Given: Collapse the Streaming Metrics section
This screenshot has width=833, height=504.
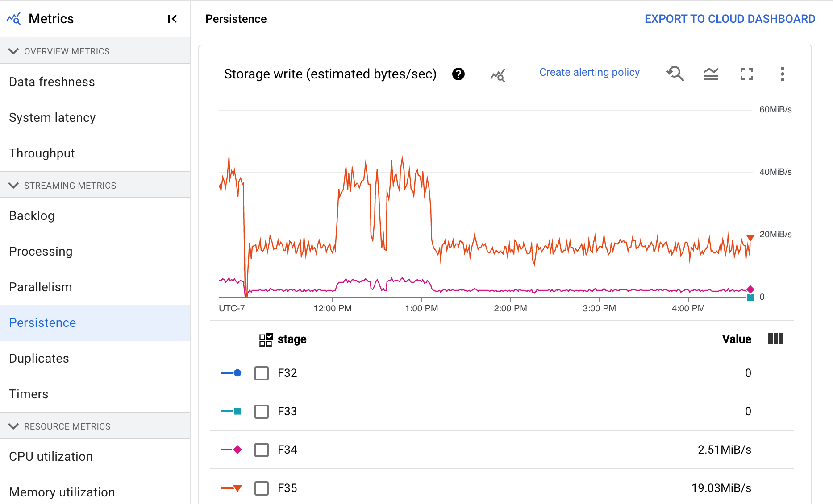Looking at the screenshot, I should (13, 185).
